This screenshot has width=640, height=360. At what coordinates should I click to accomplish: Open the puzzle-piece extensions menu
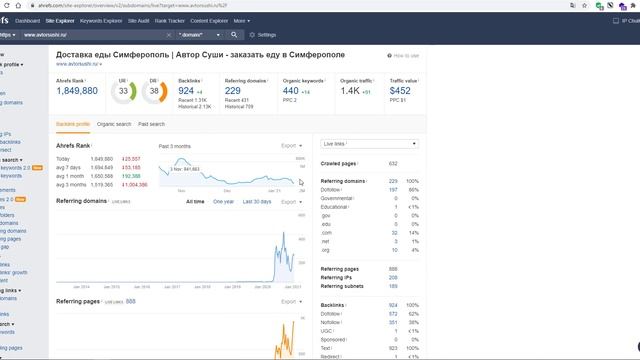(x=633, y=6)
